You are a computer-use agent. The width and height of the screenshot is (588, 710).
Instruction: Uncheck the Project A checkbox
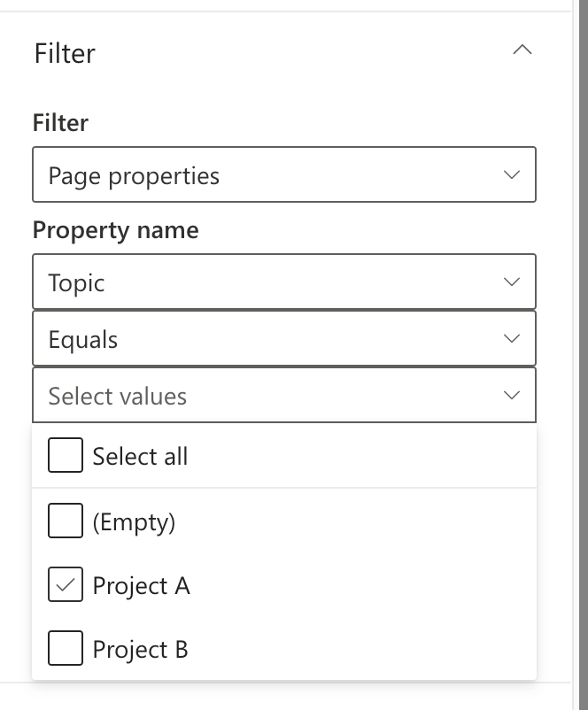coord(66,585)
